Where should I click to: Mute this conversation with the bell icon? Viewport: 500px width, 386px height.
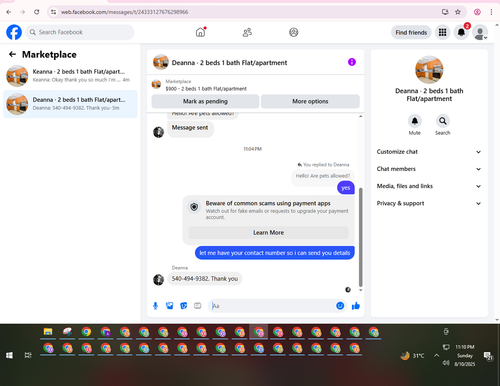coord(415,121)
